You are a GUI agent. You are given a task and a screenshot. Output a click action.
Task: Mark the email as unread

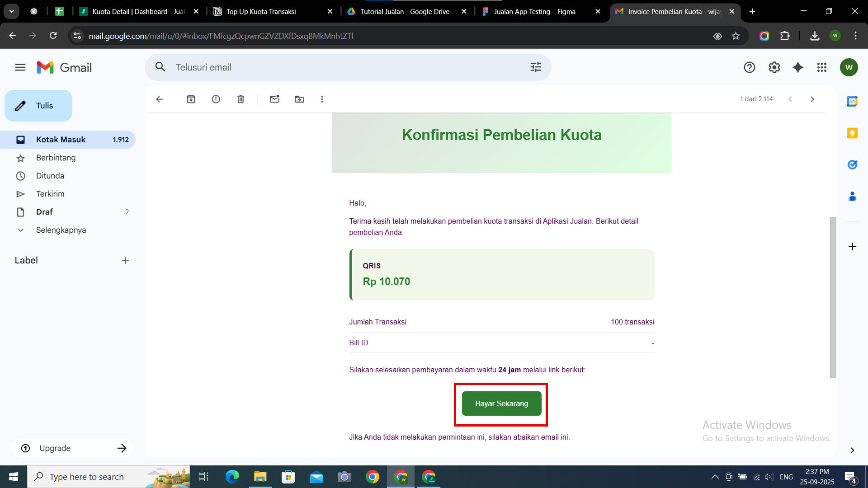click(274, 99)
